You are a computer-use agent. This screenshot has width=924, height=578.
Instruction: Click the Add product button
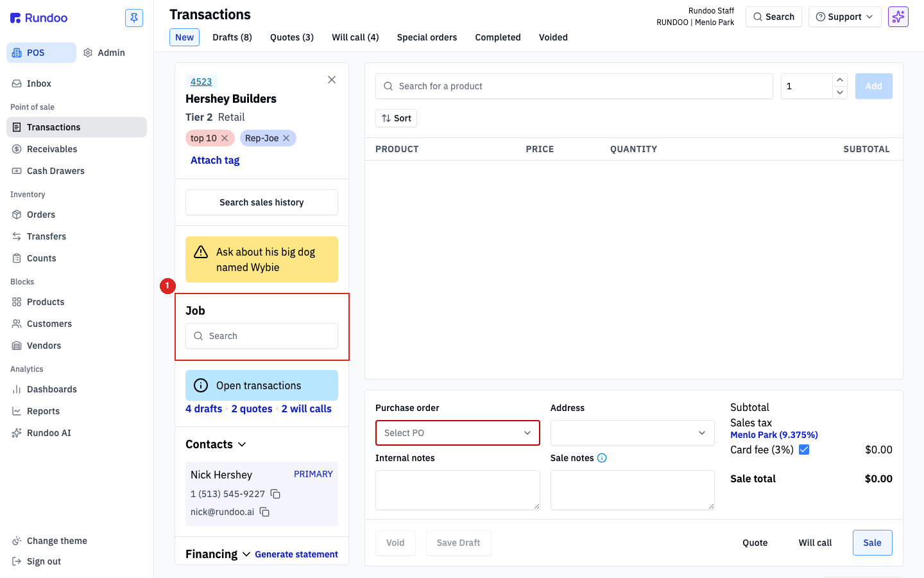874,86
